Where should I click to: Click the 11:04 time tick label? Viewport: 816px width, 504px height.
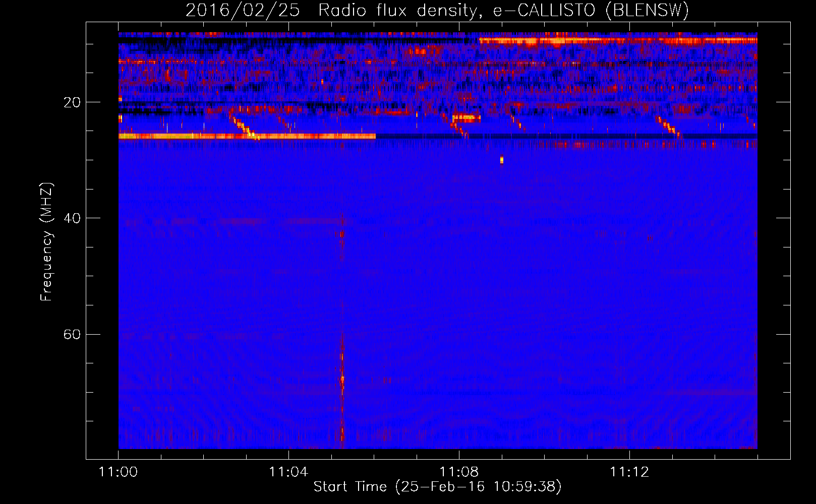point(288,472)
